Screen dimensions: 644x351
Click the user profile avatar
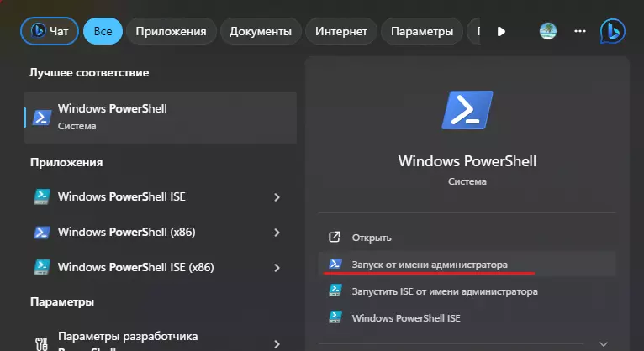pos(548,31)
